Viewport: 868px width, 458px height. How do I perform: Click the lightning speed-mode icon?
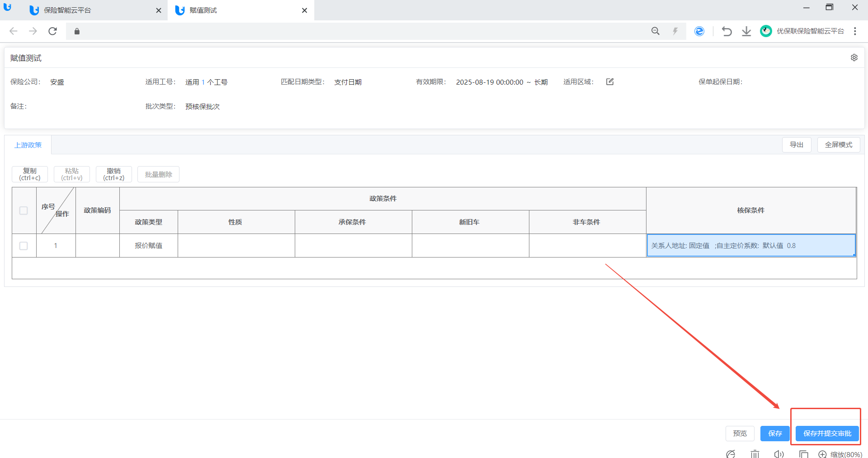pos(675,31)
